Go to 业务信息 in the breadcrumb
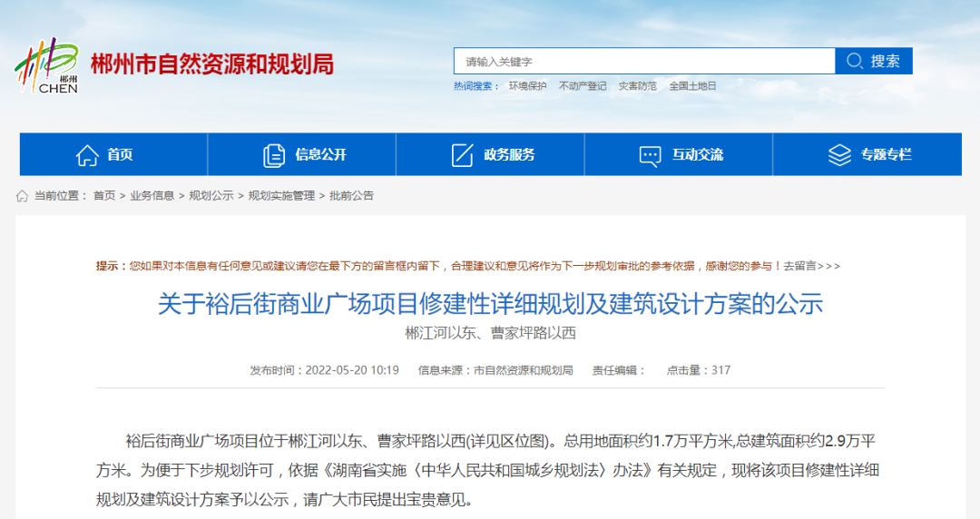This screenshot has height=519, width=980. [x=152, y=196]
